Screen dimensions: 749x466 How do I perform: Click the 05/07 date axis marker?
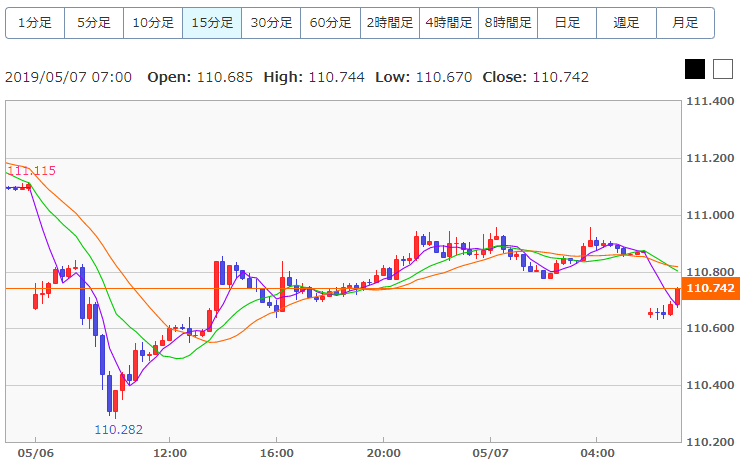pos(490,453)
